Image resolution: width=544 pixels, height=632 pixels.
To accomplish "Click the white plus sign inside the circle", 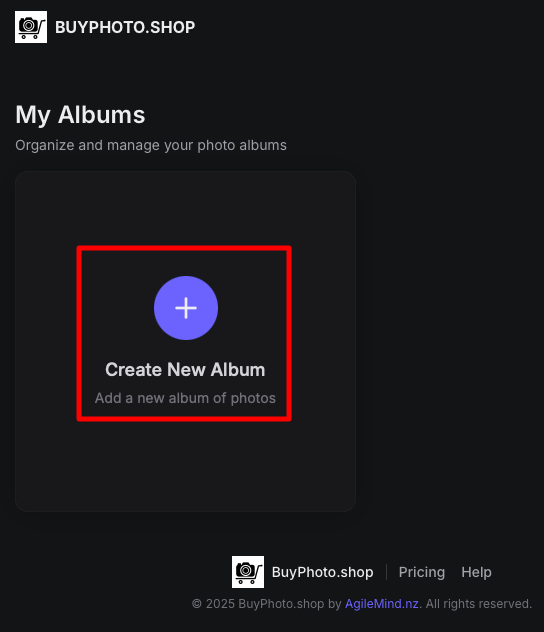I will pyautogui.click(x=186, y=308).
